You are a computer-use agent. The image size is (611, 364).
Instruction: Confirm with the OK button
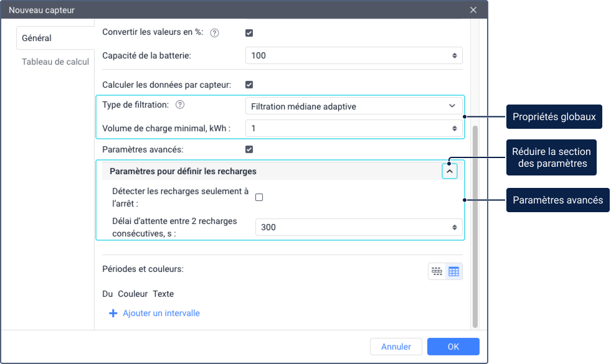[453, 347]
